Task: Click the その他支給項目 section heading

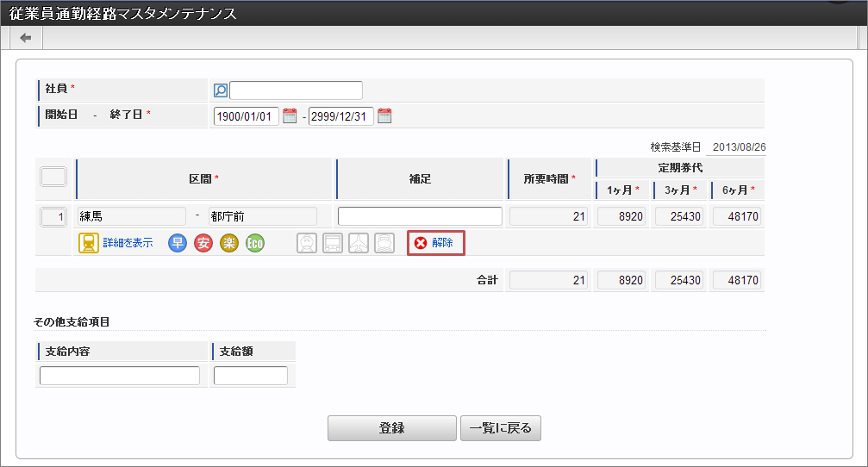Action: (72, 322)
